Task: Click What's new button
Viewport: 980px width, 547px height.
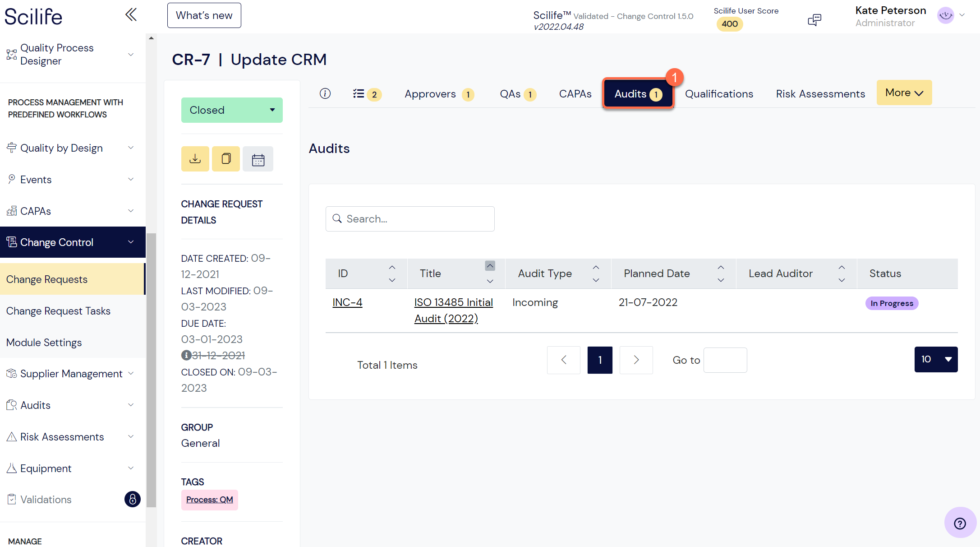Action: coord(204,15)
